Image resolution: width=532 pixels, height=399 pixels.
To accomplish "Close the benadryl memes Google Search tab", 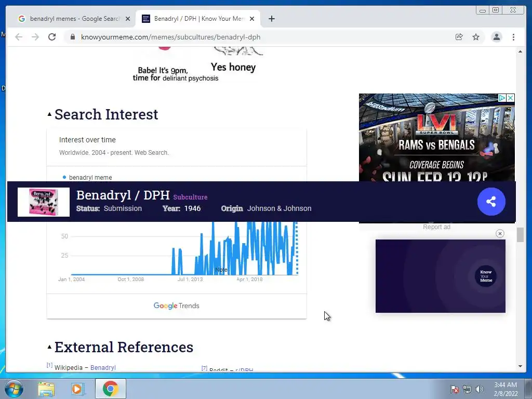I will coord(128,19).
